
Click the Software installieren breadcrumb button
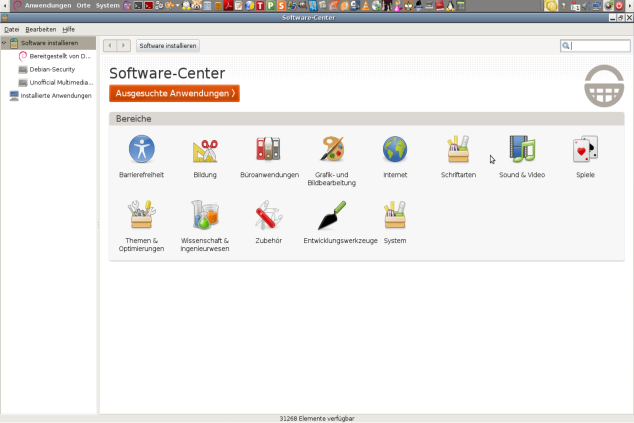click(168, 46)
